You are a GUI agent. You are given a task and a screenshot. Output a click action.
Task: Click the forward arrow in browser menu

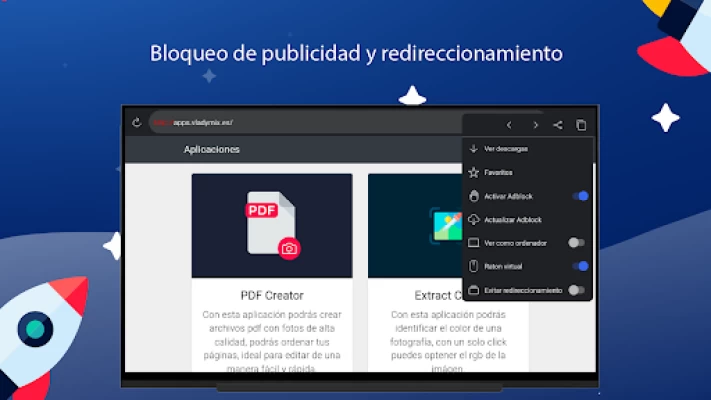click(x=535, y=125)
